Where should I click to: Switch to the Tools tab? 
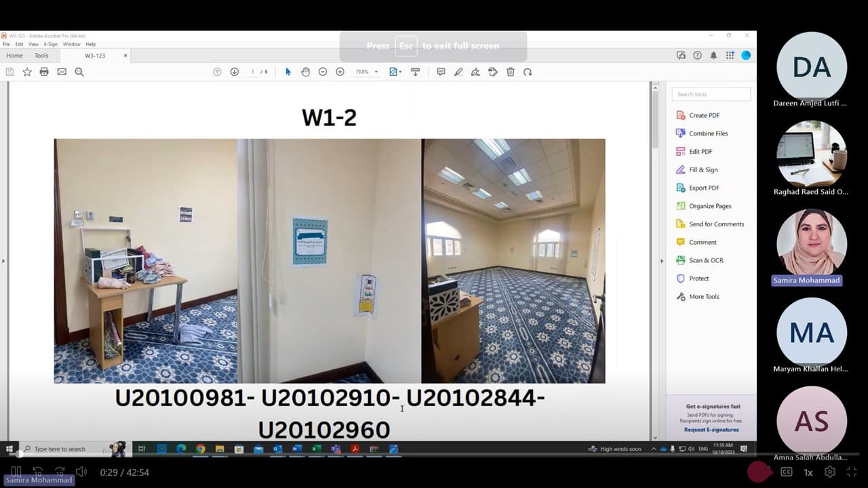[41, 56]
